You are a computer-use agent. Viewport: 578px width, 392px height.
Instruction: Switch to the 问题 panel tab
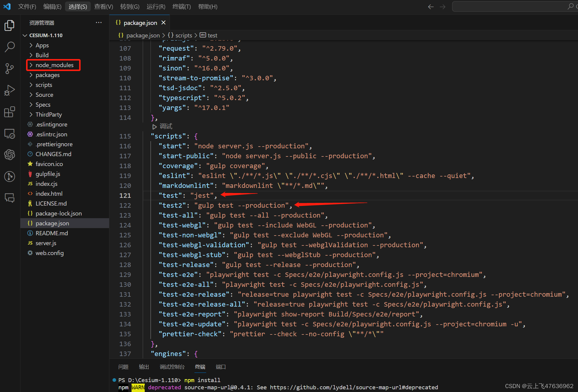(123, 367)
